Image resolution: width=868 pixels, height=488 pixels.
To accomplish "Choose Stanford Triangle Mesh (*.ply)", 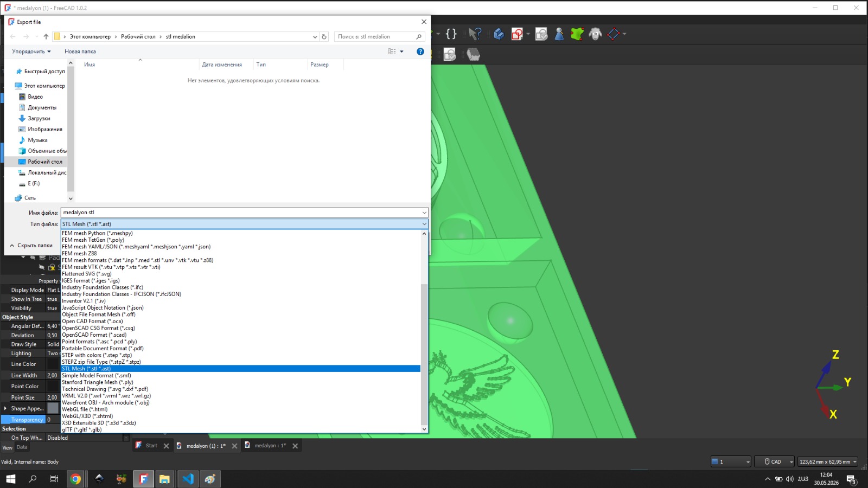I will click(x=240, y=382).
